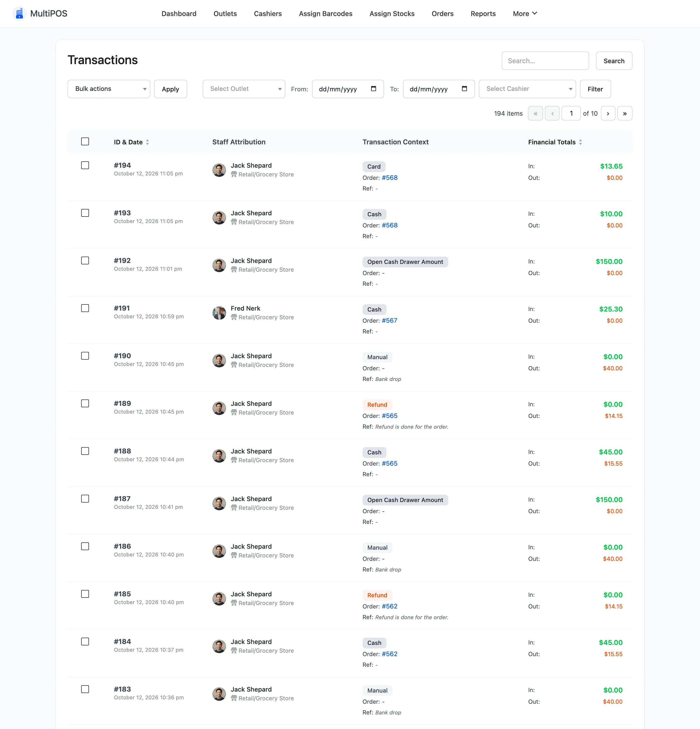700x729 pixels.
Task: Click store icon beside Retail/Grocery Store in #192
Action: point(234,270)
